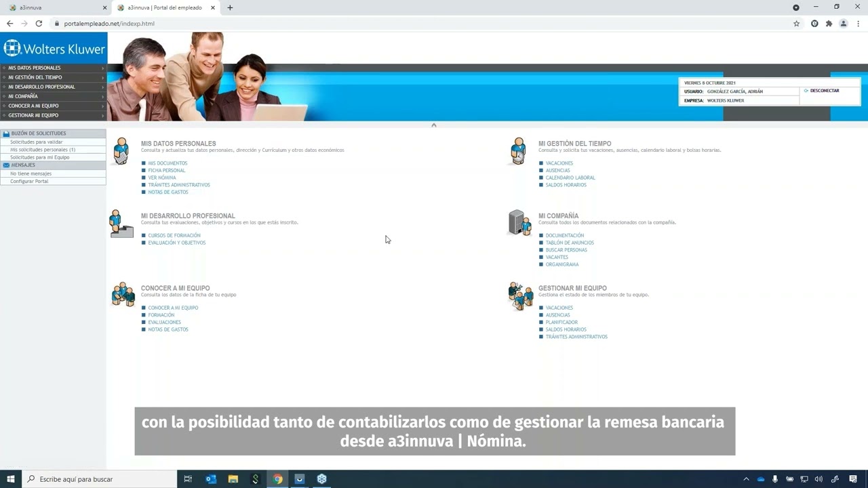Open the Ver Nómina link
868x488 pixels.
coord(162,178)
